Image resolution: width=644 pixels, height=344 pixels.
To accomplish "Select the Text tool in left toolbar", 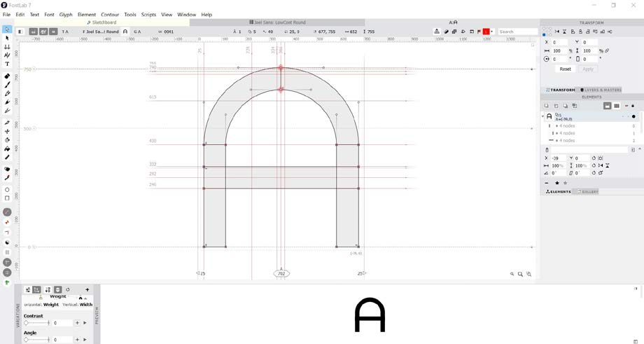I will (x=7, y=64).
